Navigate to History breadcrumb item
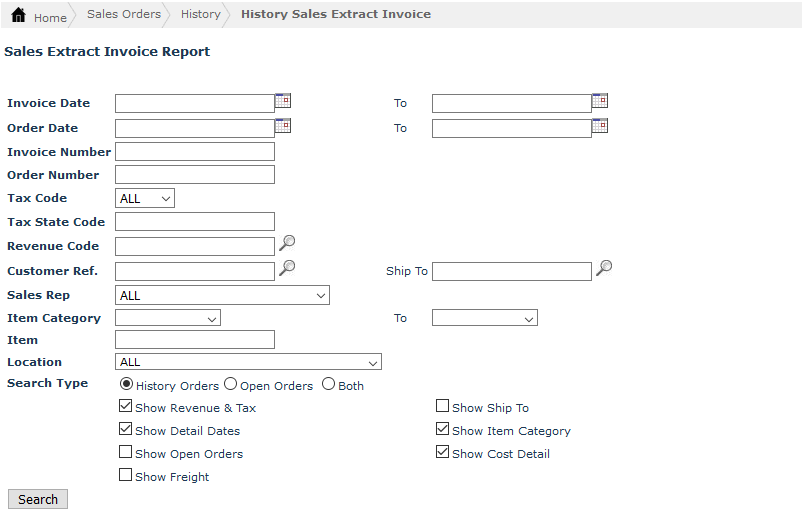 coord(201,15)
